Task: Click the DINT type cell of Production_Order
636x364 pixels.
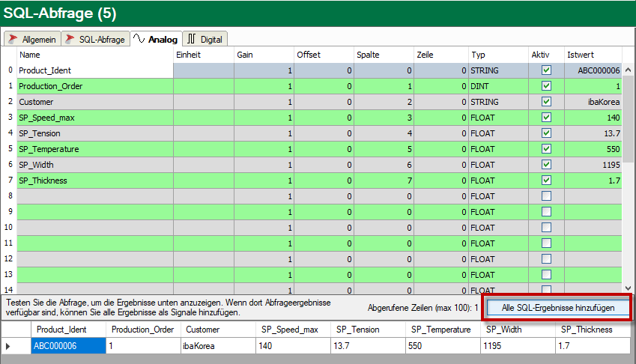Action: coord(498,86)
